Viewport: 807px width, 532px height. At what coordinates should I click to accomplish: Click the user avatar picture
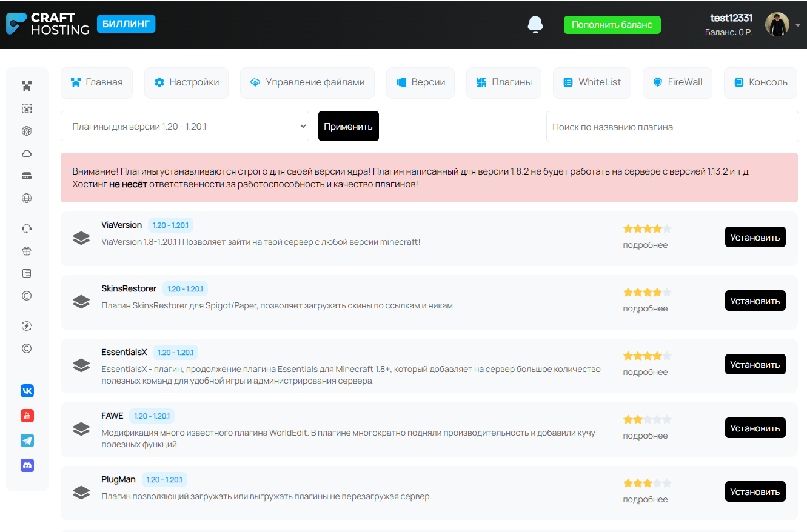pos(777,24)
